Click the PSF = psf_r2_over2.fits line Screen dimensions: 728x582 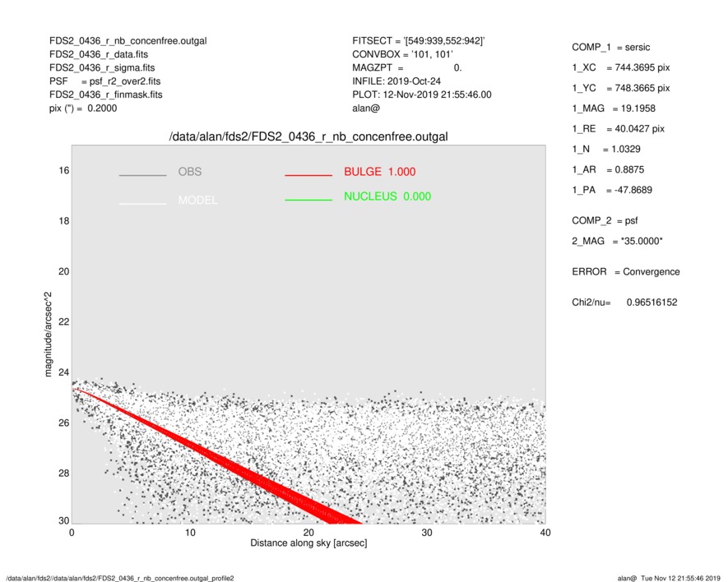[x=105, y=81]
